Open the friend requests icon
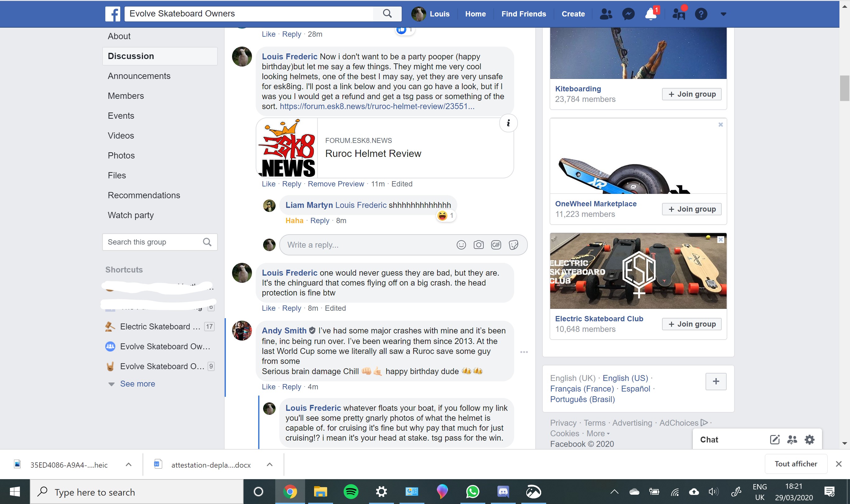The height and width of the screenshot is (504, 850). [x=606, y=14]
